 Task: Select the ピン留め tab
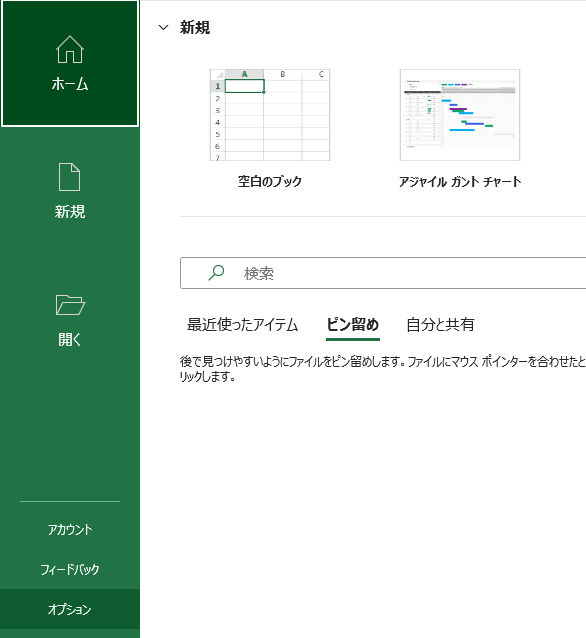pos(353,325)
